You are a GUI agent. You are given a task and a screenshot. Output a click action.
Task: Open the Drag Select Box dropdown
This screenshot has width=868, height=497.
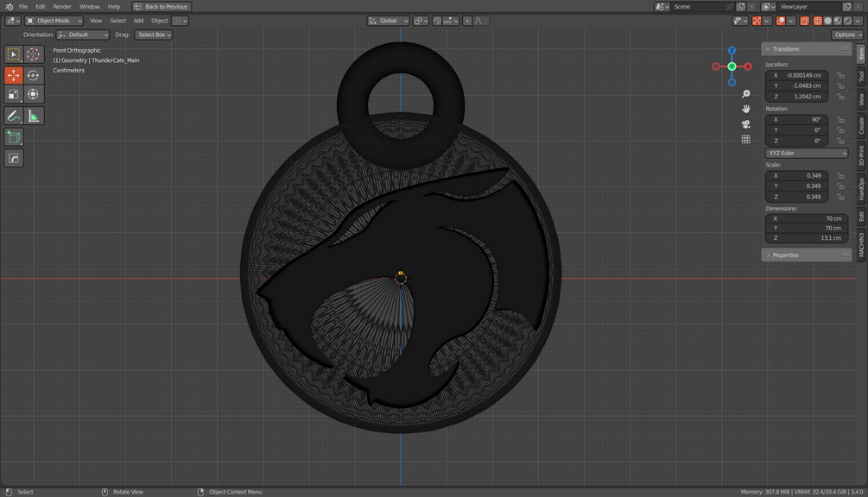[x=154, y=35]
